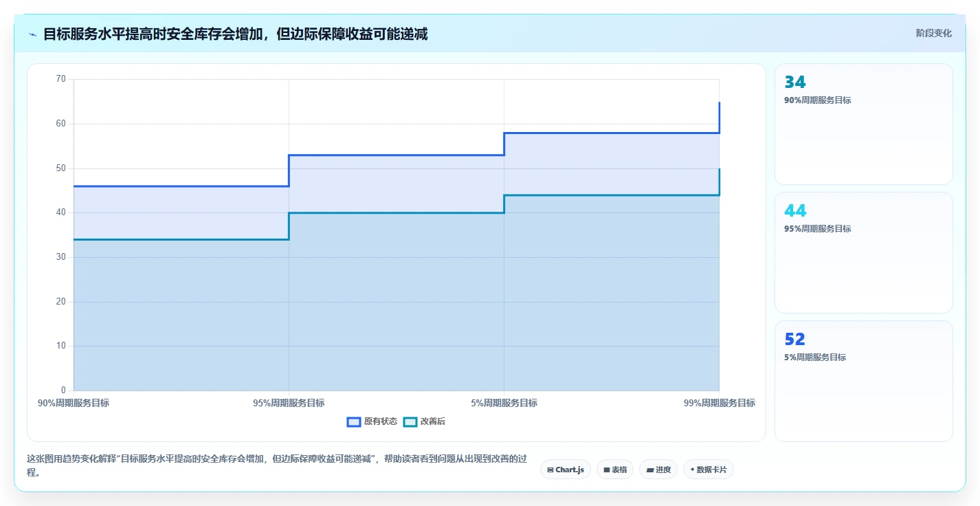
Task: Click the 数据卡片 chip sparkle icon
Action: 693,470
